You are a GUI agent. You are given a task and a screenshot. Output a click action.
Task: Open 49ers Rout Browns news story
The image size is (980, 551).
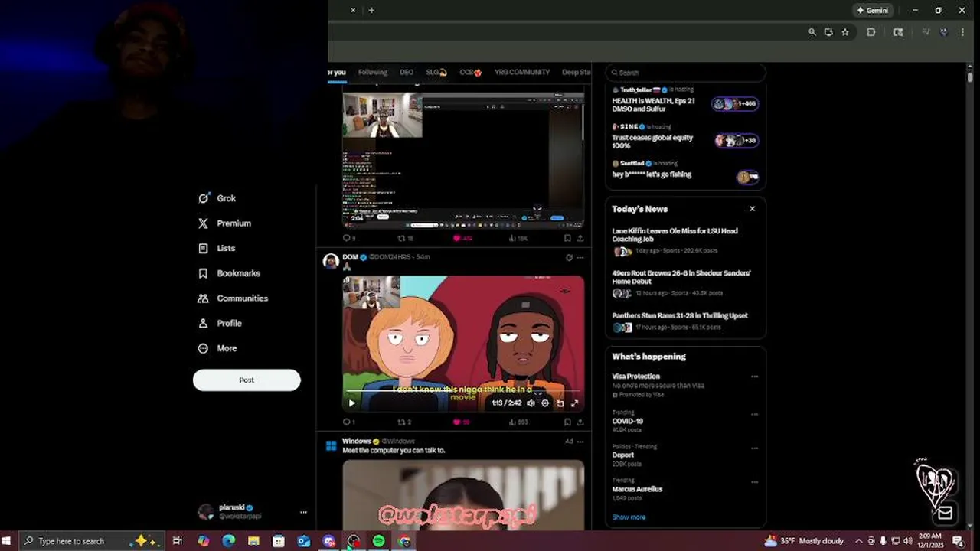[684, 282]
